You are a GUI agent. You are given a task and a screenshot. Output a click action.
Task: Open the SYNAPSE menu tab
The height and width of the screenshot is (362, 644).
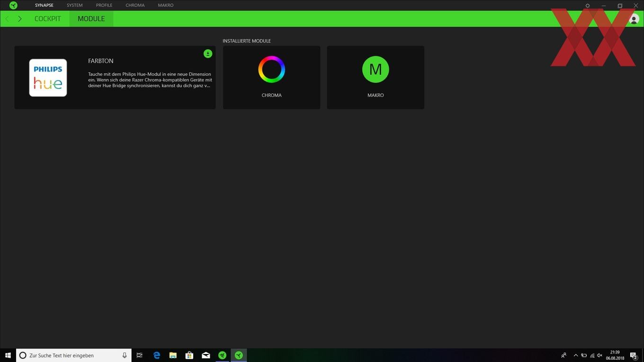tap(44, 5)
